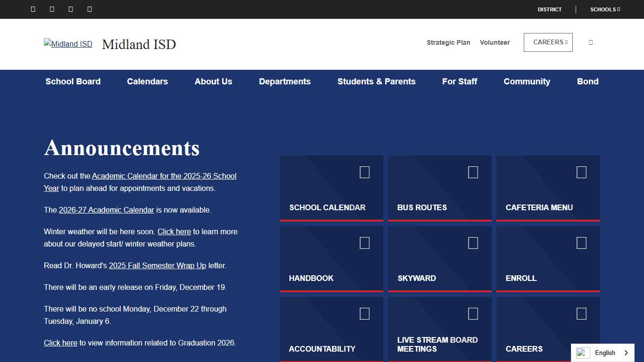Screen dimensions: 644x362
Task: Click the Live Stream Board Meetings tile
Action: click(x=473, y=313)
